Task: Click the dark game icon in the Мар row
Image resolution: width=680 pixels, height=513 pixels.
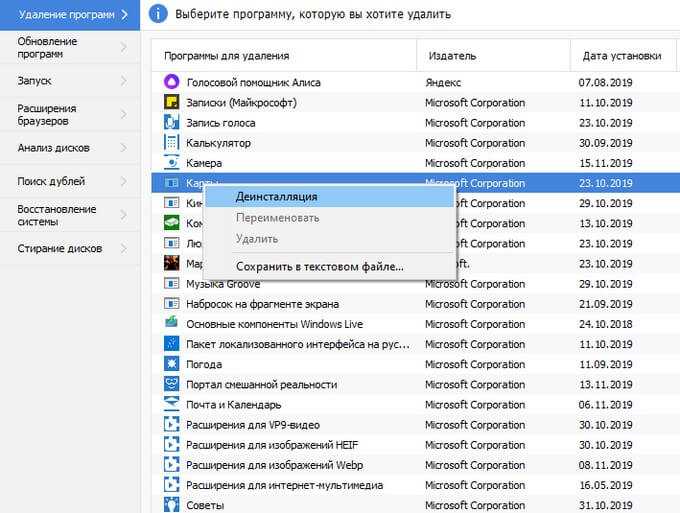Action: pyautogui.click(x=171, y=263)
